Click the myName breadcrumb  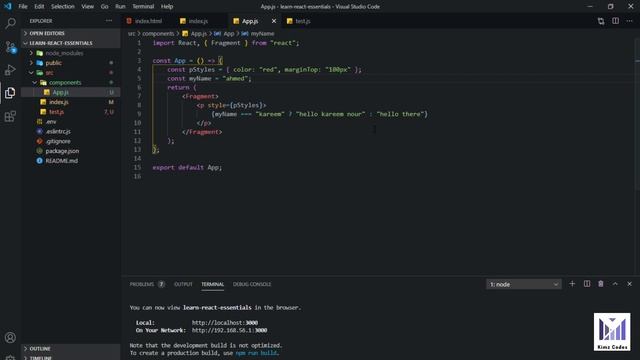click(x=262, y=33)
